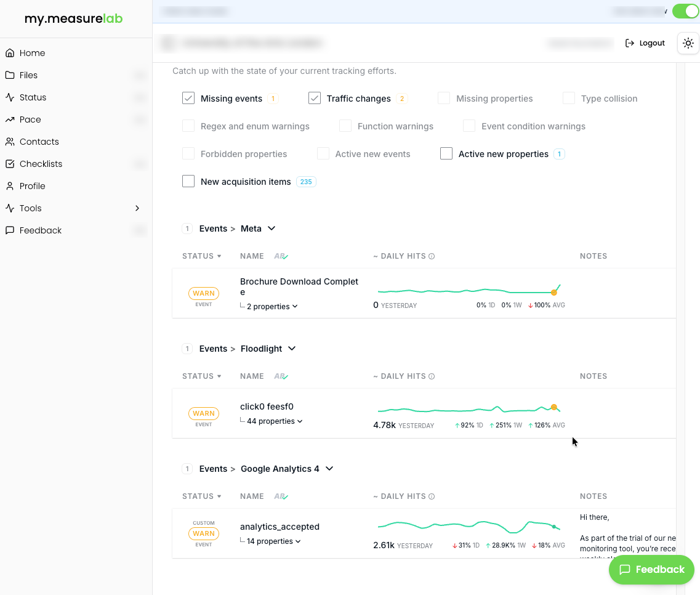Click the orange data point on the Floodlight sparkline
Viewport: 700px width, 595px height.
tap(553, 407)
